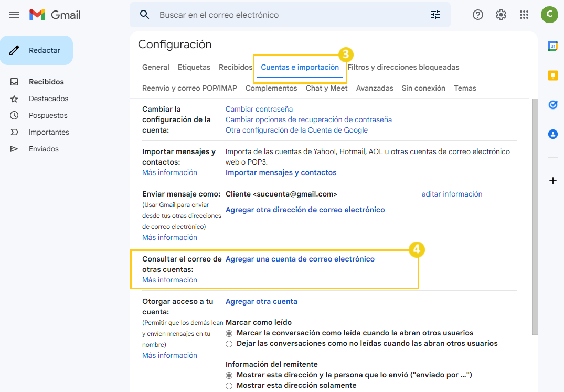
Task: Select Mostrar esta dirección y la persona
Action: tap(229, 375)
